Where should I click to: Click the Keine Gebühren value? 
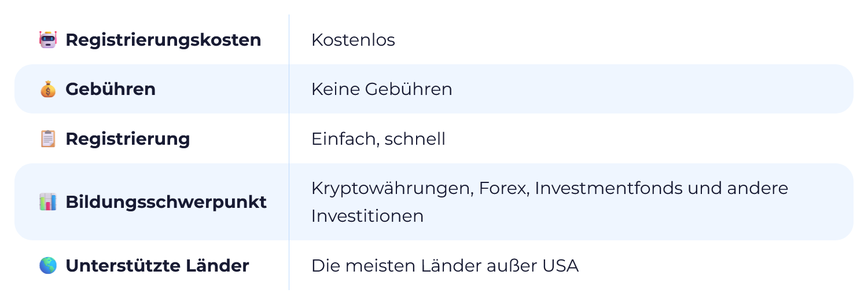(382, 89)
